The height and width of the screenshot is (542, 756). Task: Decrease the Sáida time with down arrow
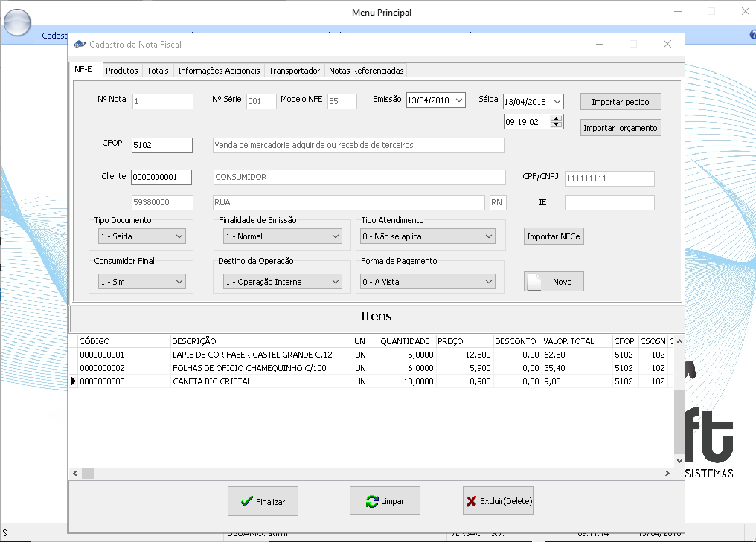[557, 125]
